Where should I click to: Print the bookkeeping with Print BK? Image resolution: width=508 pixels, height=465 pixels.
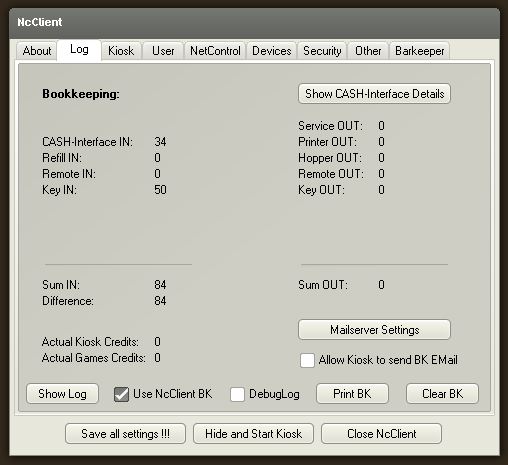click(352, 394)
